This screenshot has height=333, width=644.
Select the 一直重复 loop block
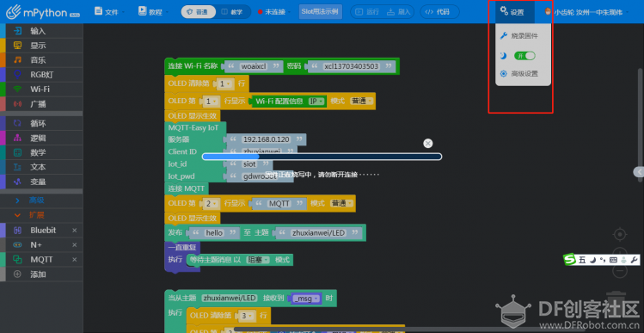182,248
